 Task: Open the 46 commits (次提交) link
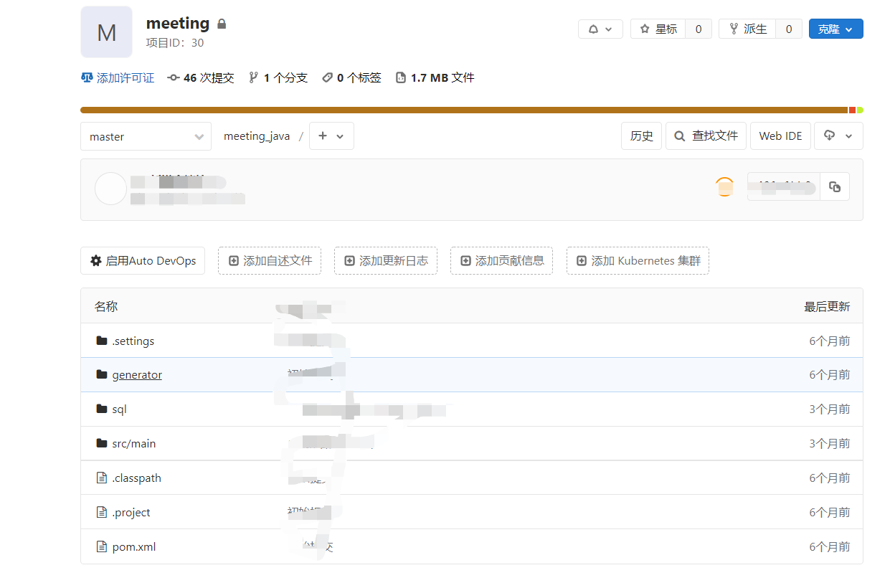(202, 78)
